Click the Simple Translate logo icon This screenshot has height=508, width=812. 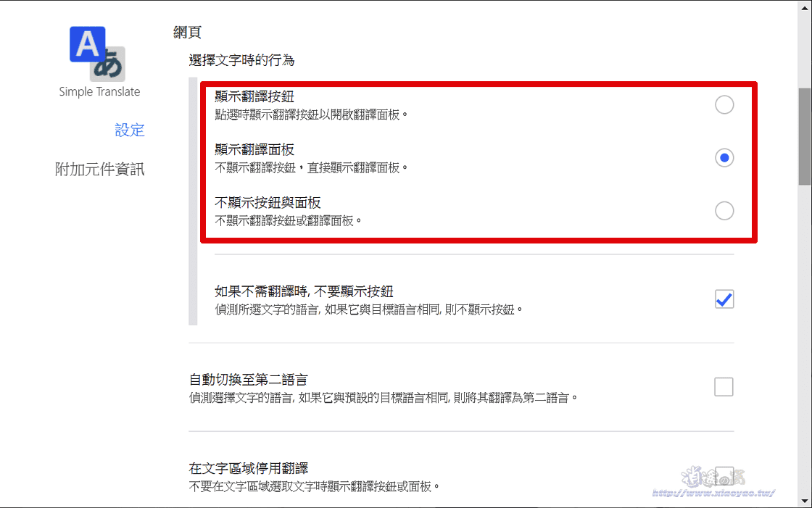point(97,54)
